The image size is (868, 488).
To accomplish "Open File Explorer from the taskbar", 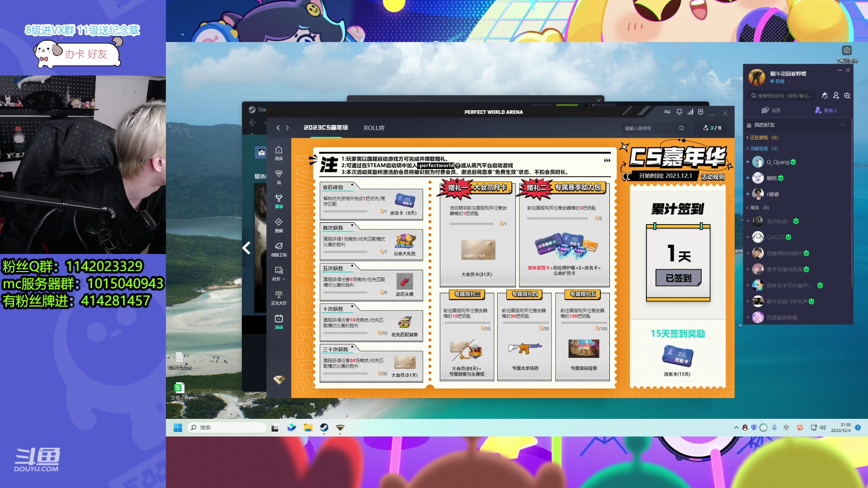I will click(308, 427).
